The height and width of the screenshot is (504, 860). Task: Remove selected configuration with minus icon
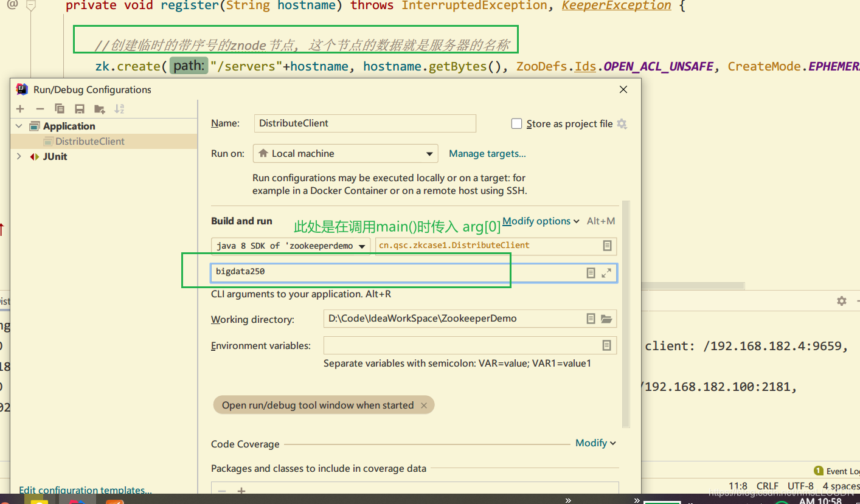click(40, 109)
